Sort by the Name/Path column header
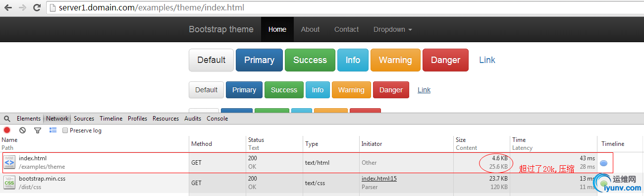The height and width of the screenshot is (196, 644). click(x=94, y=144)
